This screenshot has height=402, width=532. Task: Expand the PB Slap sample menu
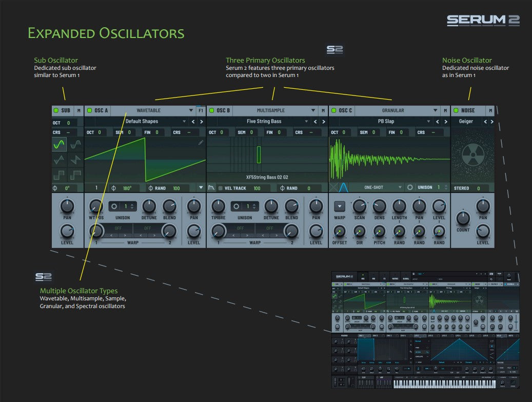tap(428, 122)
